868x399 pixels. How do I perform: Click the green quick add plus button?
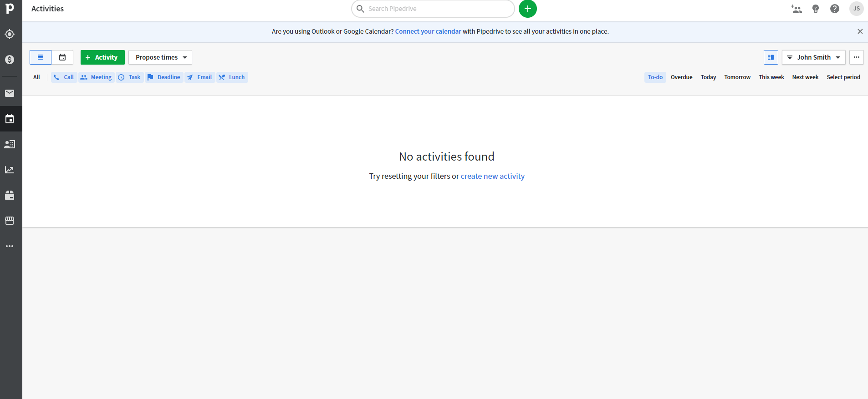[527, 9]
